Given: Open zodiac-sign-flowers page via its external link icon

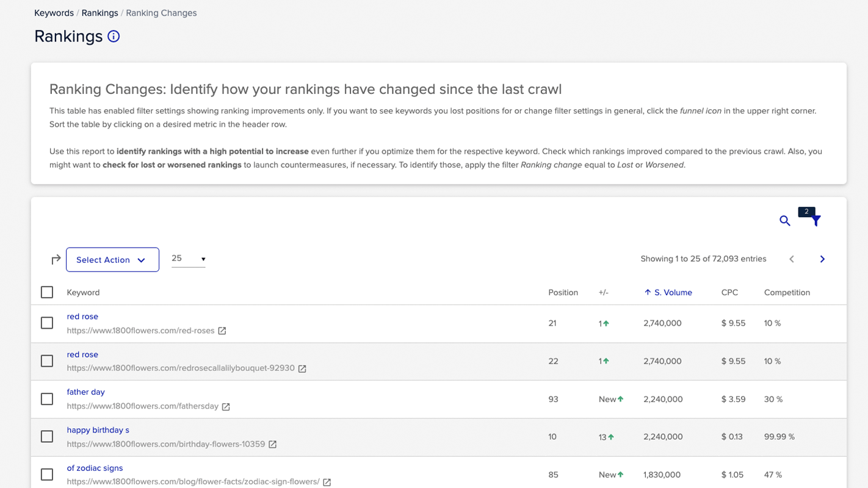Looking at the screenshot, I should pyautogui.click(x=327, y=482).
